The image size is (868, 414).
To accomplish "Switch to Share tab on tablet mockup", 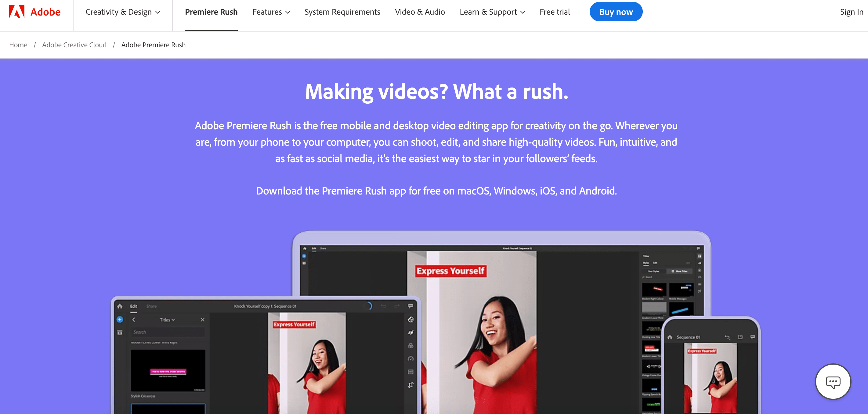I will pyautogui.click(x=151, y=306).
